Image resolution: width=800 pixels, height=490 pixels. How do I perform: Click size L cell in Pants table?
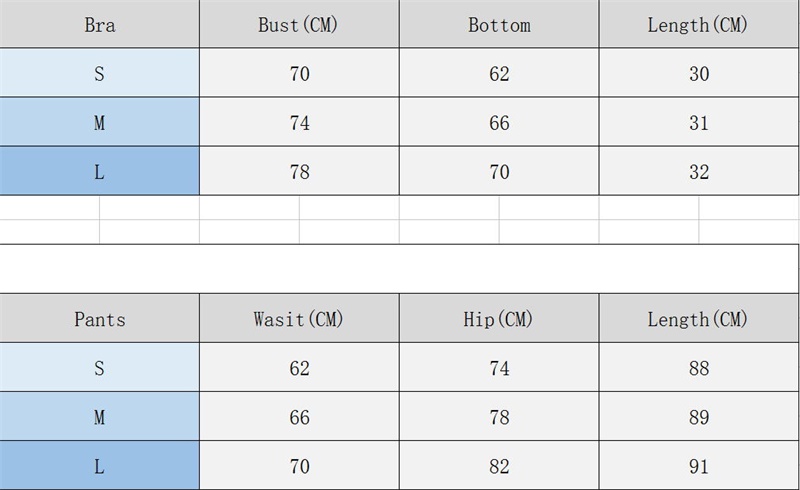(99, 466)
